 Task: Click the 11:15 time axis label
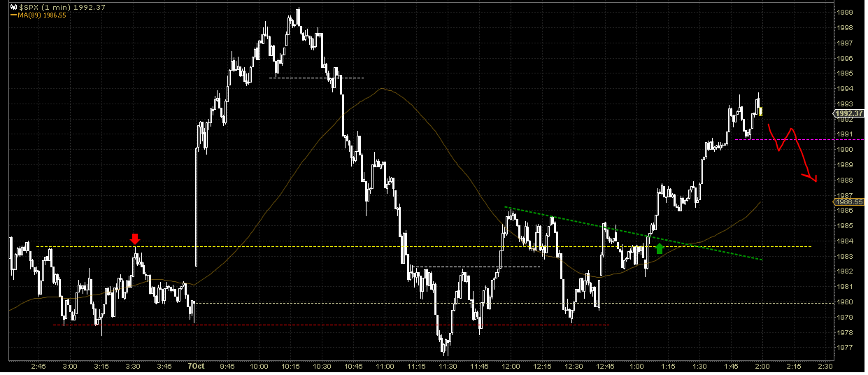point(416,366)
